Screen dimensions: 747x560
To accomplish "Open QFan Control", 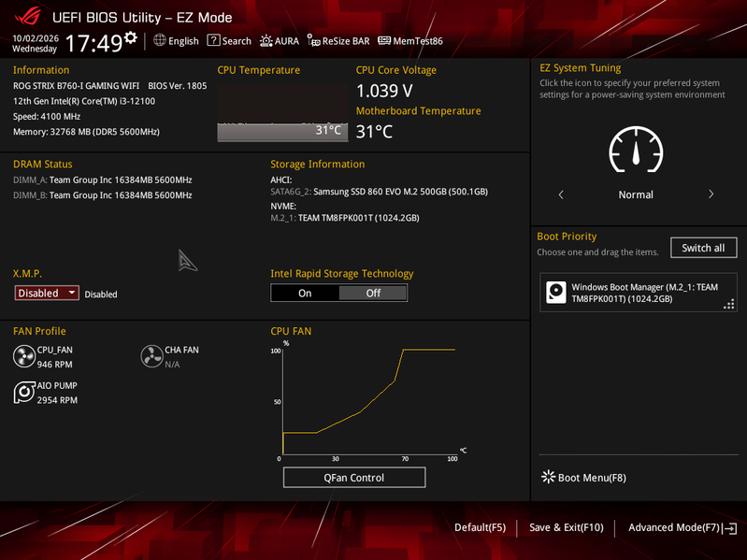I will (354, 478).
